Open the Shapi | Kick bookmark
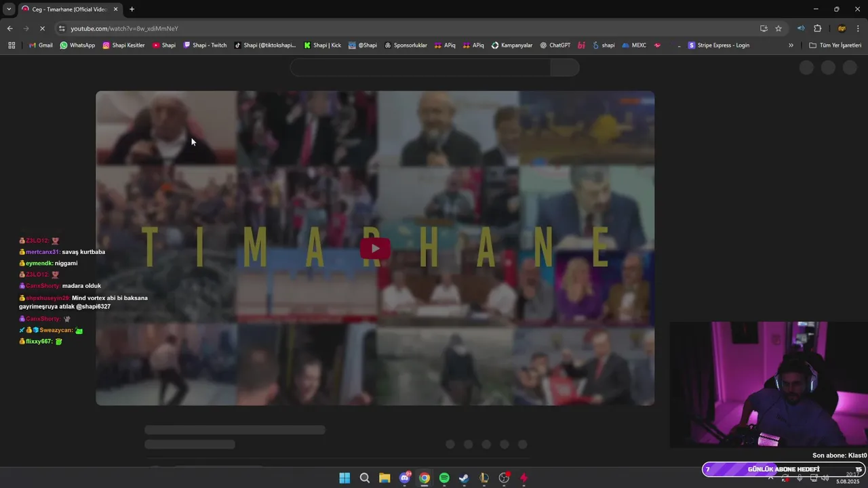868x488 pixels. pyautogui.click(x=322, y=45)
